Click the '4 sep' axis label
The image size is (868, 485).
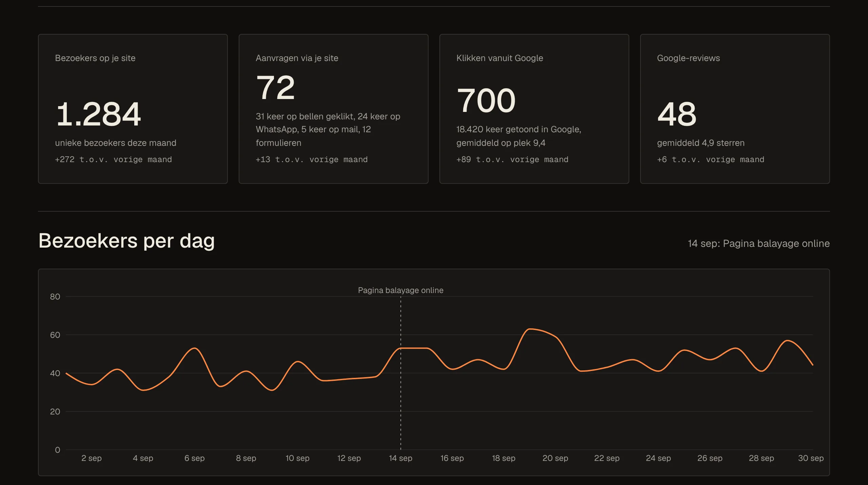(143, 458)
